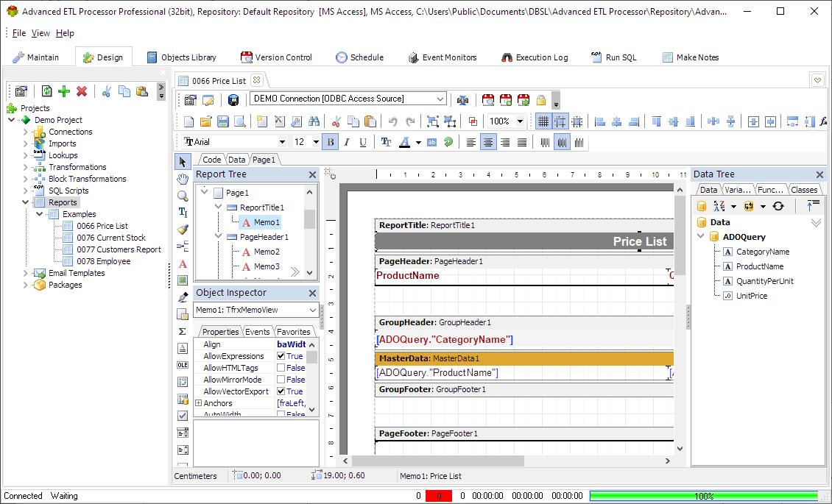Click the green plus Add icon in Projects toolbar
The height and width of the screenshot is (504, 832).
pyautogui.click(x=64, y=91)
